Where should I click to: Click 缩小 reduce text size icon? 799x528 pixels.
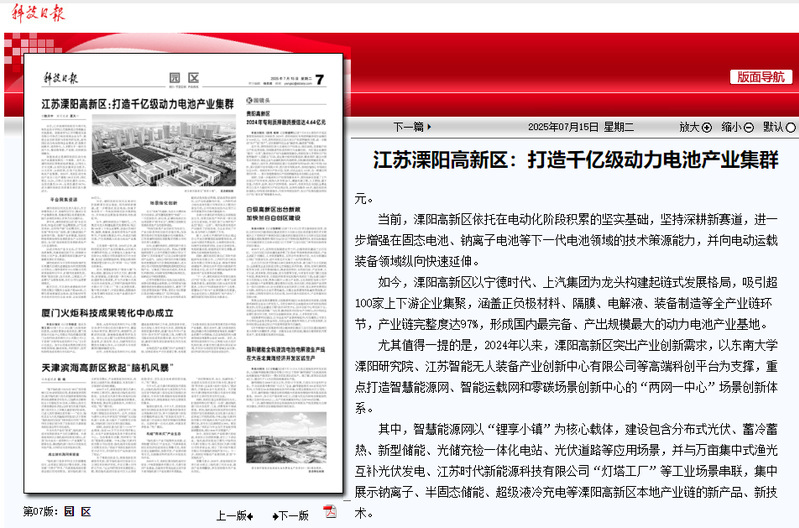[750, 127]
